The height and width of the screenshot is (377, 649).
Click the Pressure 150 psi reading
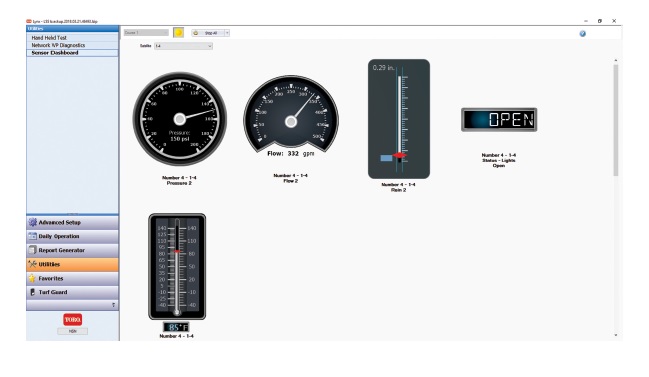[180, 136]
